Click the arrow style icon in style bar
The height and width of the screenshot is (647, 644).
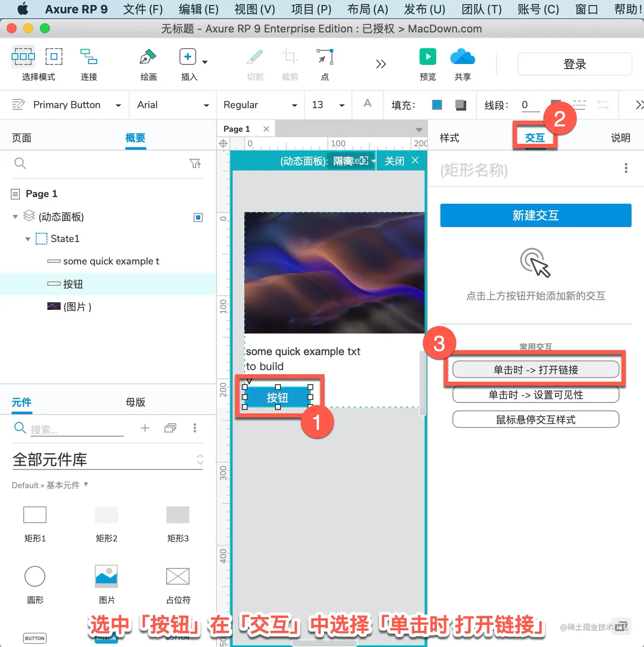coord(603,104)
